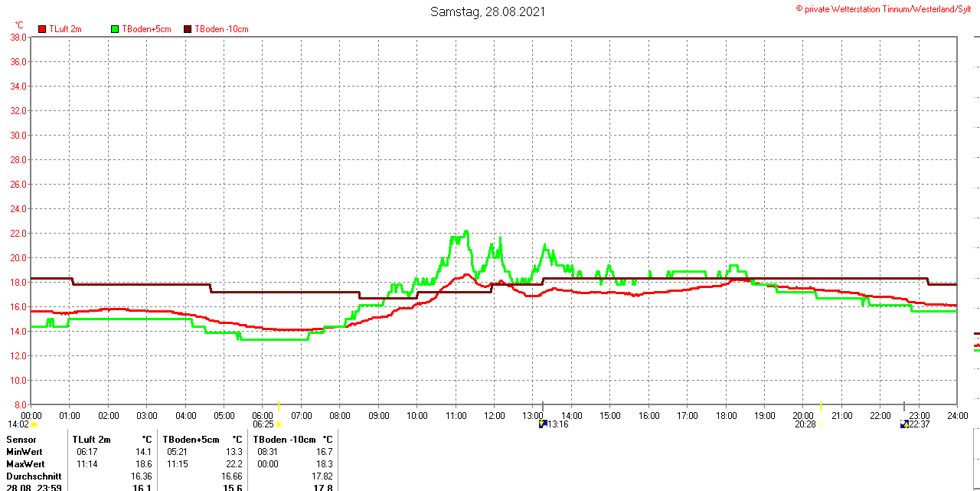
Task: Click the sunrise sun icon at 06:25
Action: [279, 424]
